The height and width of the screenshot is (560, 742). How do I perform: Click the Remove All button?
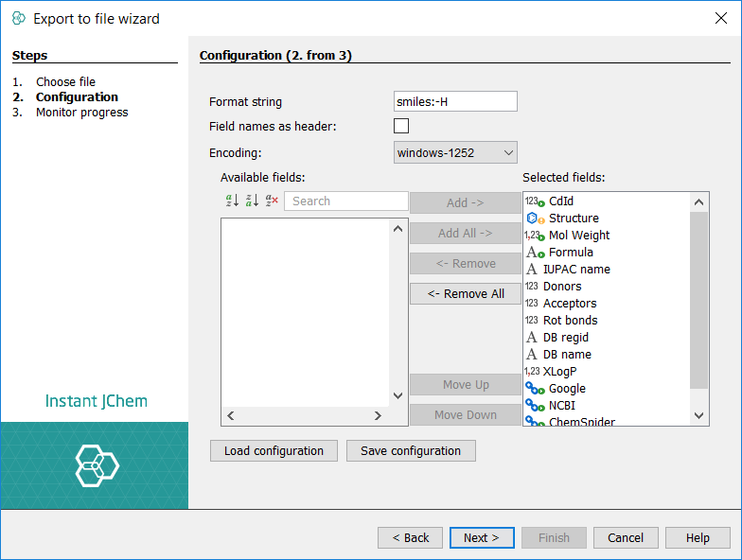[466, 294]
